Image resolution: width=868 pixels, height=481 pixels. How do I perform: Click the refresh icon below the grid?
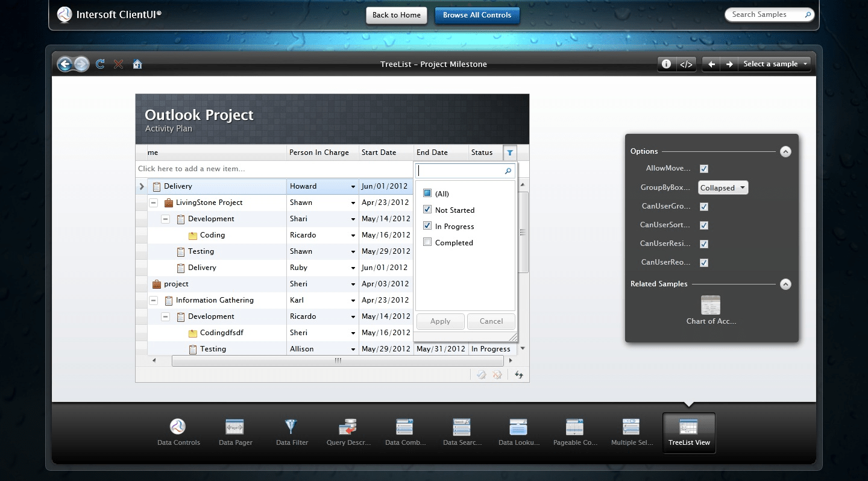[x=518, y=375]
